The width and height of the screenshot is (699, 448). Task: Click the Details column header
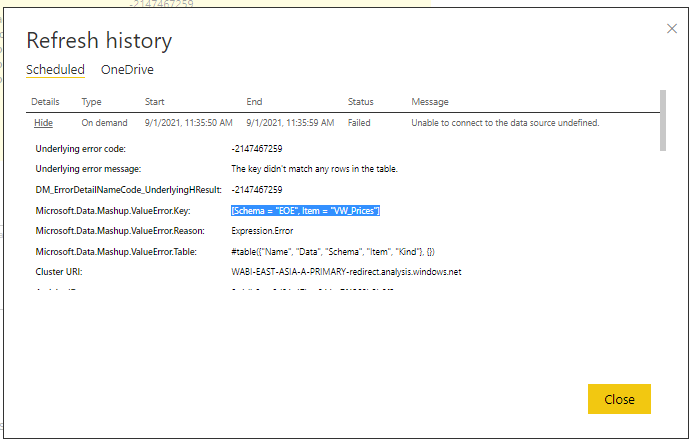tap(45, 102)
